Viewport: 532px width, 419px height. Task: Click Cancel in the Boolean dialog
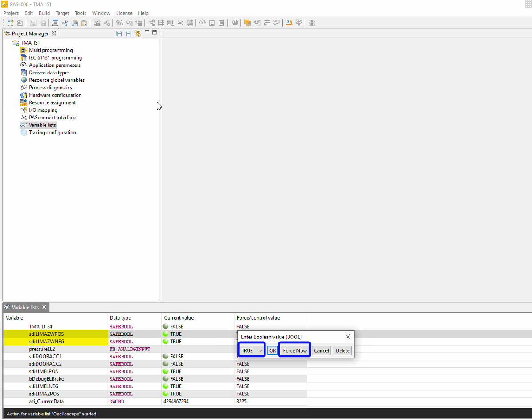pos(321,350)
